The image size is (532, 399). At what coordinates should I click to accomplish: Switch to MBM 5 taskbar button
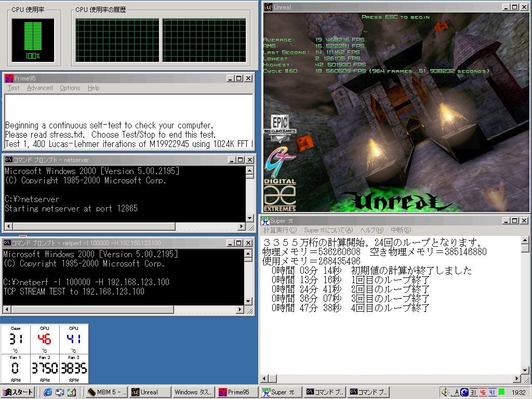(107, 392)
